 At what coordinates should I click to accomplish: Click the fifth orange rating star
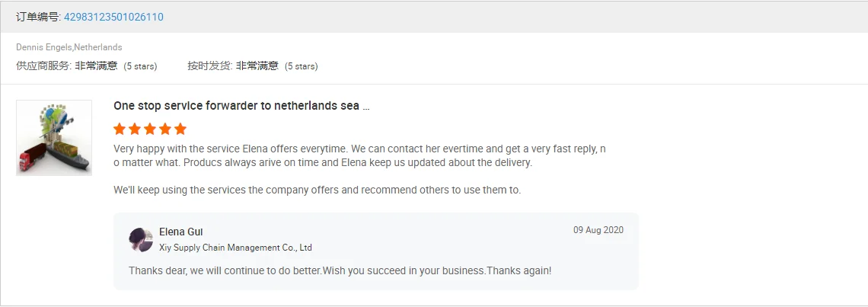180,129
